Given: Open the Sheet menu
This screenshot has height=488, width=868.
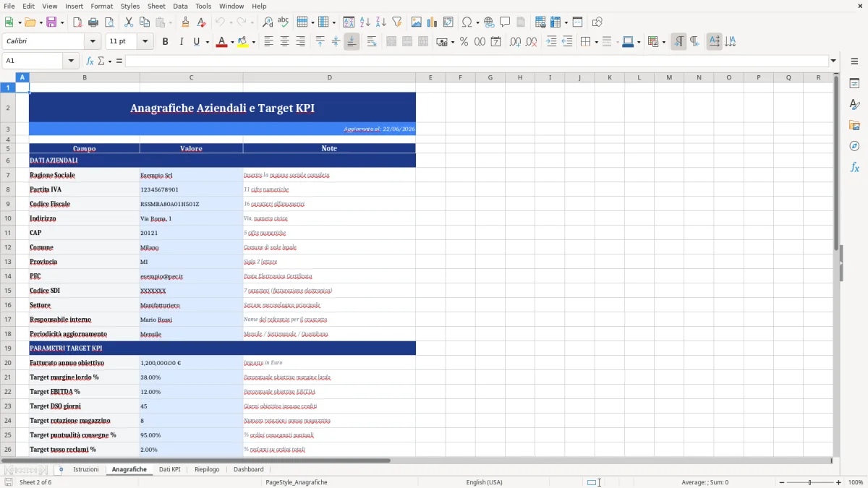Looking at the screenshot, I should point(156,6).
